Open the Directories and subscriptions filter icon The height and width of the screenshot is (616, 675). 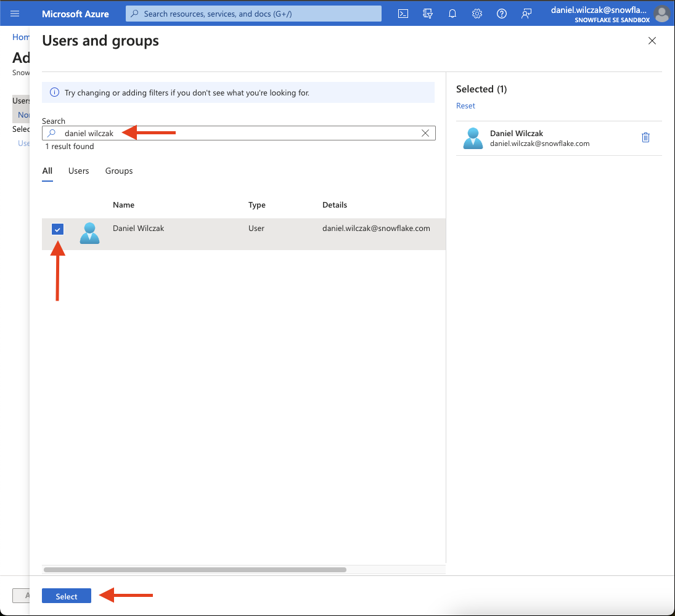(428, 14)
